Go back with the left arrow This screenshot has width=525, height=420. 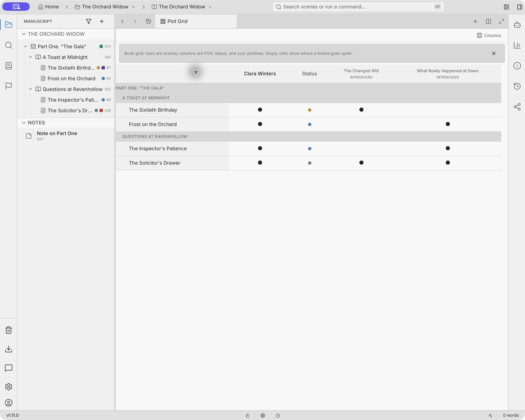[123, 21]
